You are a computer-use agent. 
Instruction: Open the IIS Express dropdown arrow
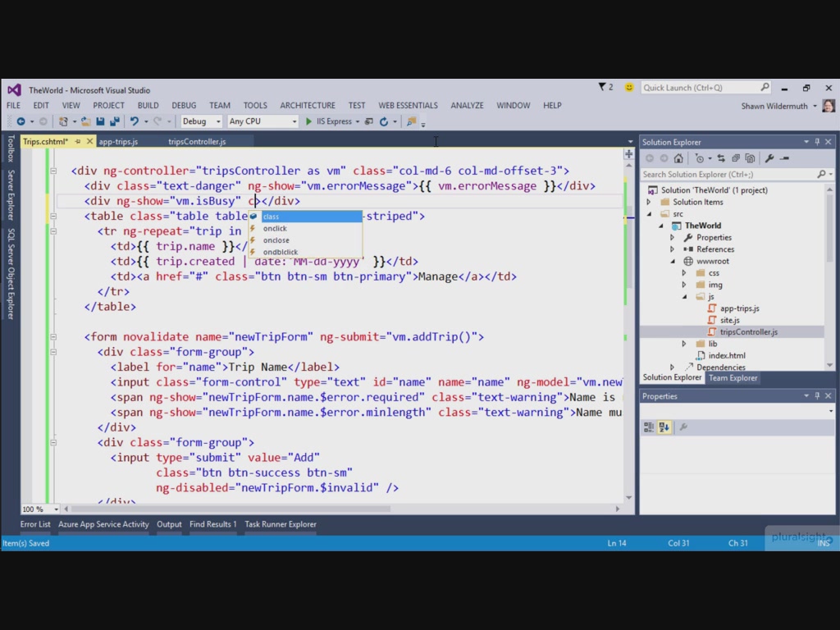358,121
